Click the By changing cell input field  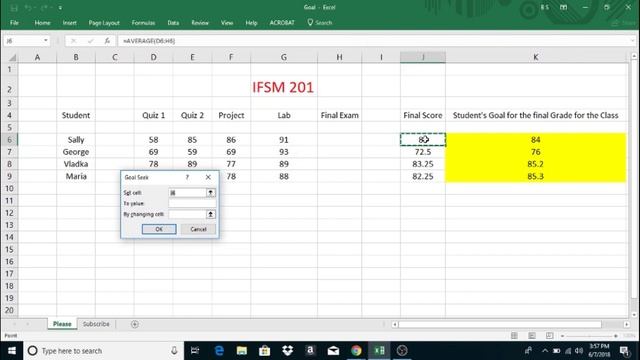pyautogui.click(x=188, y=214)
